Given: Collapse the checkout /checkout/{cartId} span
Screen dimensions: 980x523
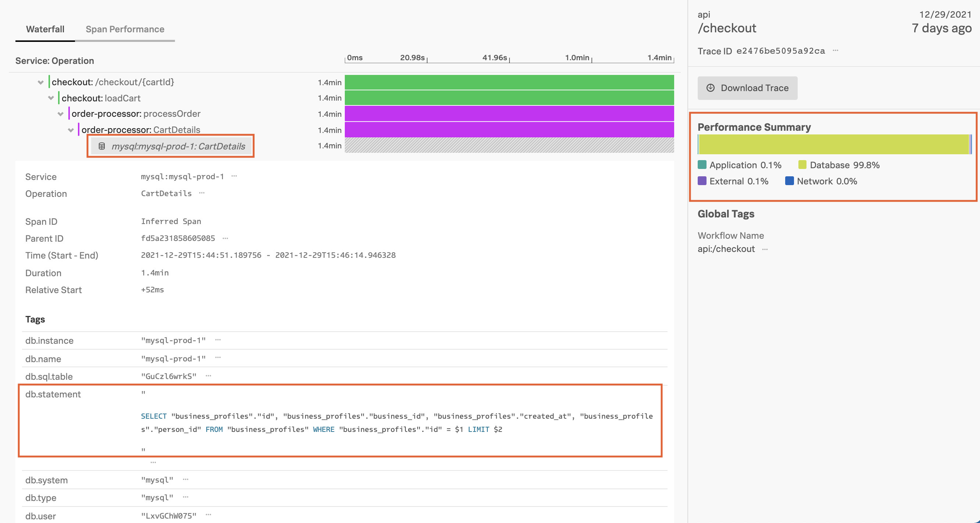Looking at the screenshot, I should tap(41, 83).
